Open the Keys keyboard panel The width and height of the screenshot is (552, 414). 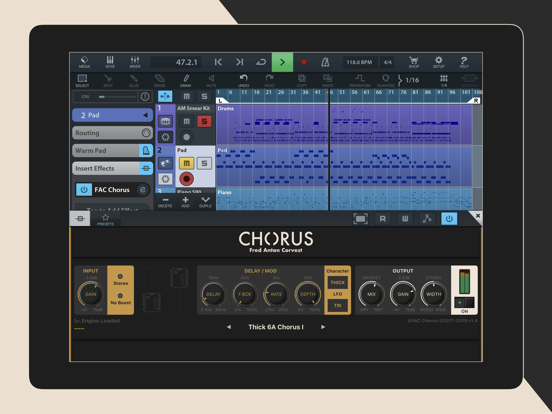click(x=110, y=62)
